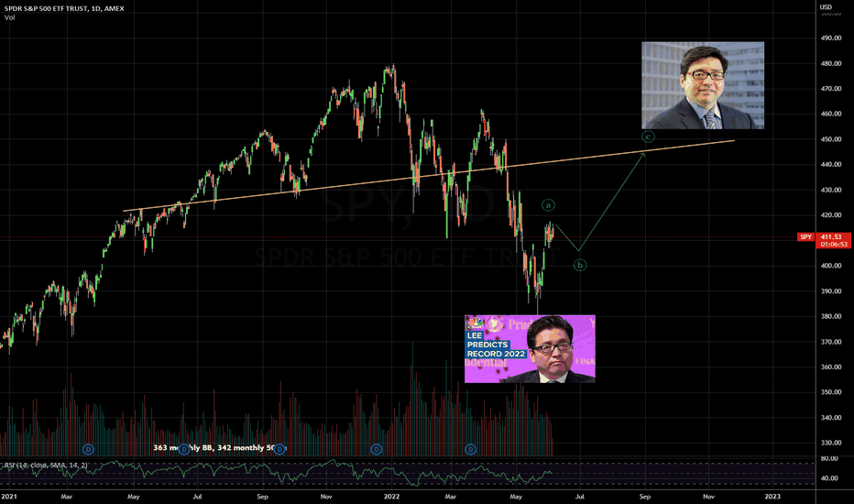The height and width of the screenshot is (504, 854).
Task: Click the 400.00 price axis label
Action: [x=831, y=266]
